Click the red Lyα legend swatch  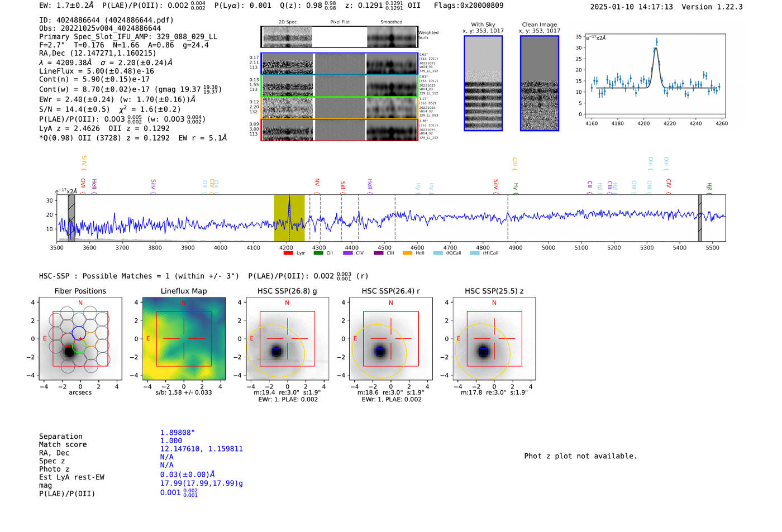(288, 253)
